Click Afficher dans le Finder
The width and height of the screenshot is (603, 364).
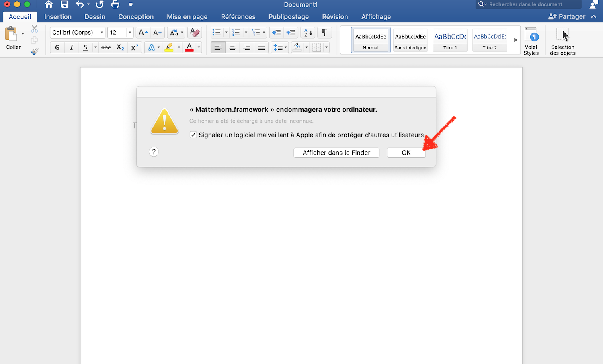point(336,153)
